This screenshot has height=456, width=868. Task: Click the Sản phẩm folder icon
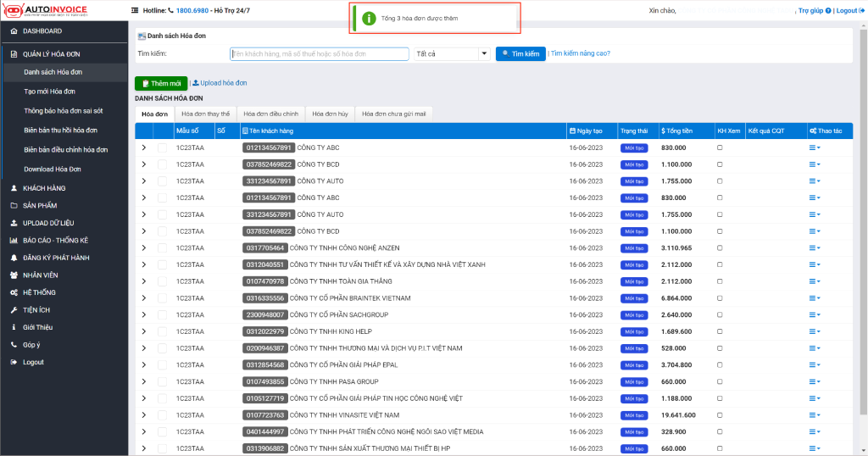14,205
